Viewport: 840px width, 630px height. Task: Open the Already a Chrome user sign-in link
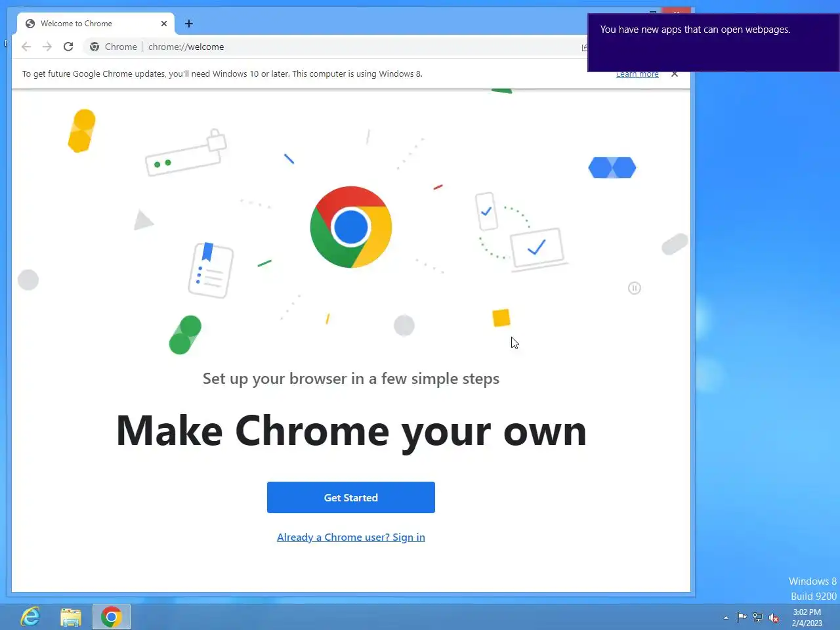pyautogui.click(x=350, y=537)
